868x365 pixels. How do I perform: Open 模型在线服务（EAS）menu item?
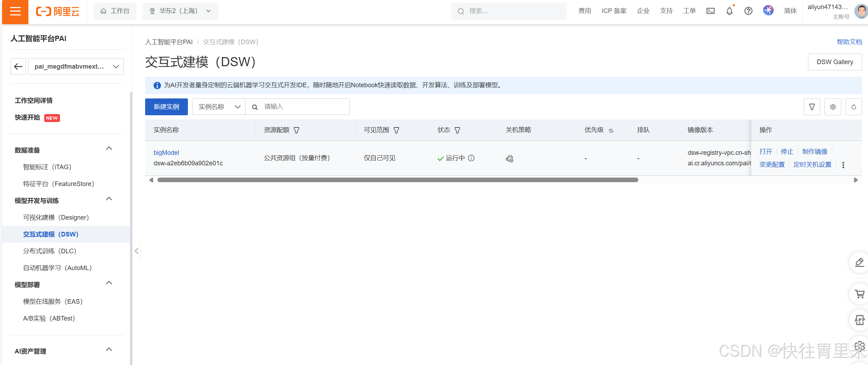52,301
